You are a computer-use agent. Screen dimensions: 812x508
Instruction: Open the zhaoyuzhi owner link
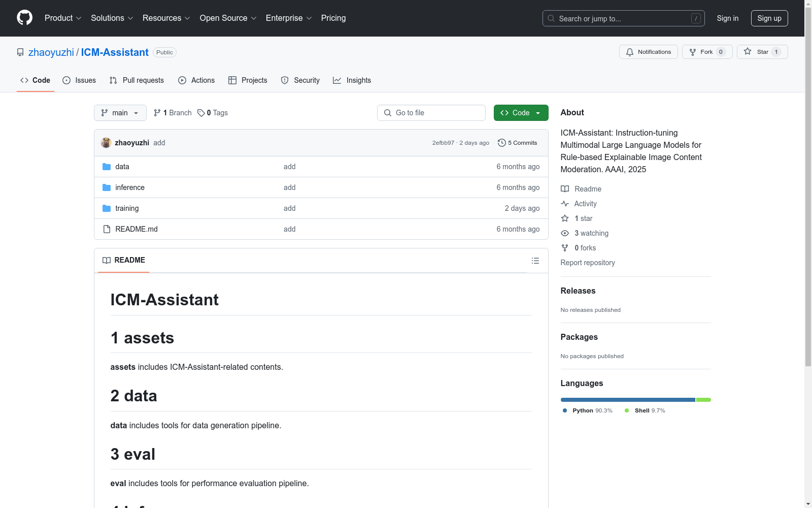51,52
